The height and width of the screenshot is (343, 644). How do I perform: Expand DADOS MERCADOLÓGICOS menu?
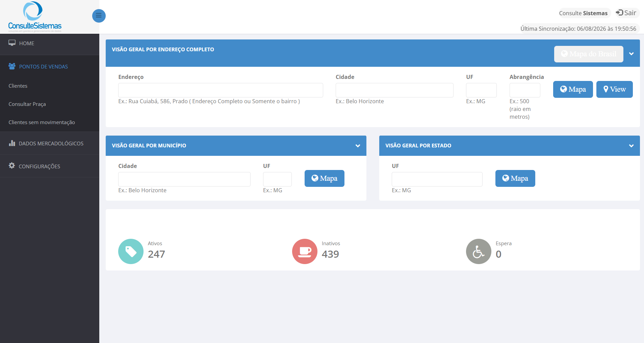[x=50, y=143]
